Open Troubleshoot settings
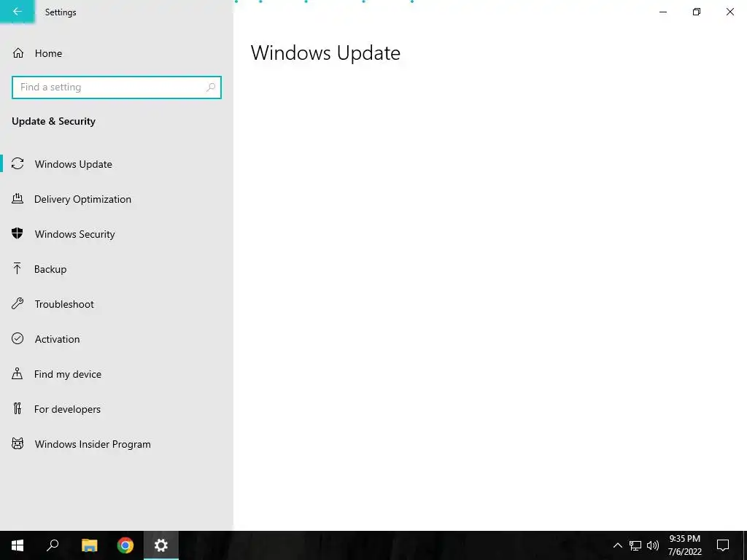 (x=117, y=304)
